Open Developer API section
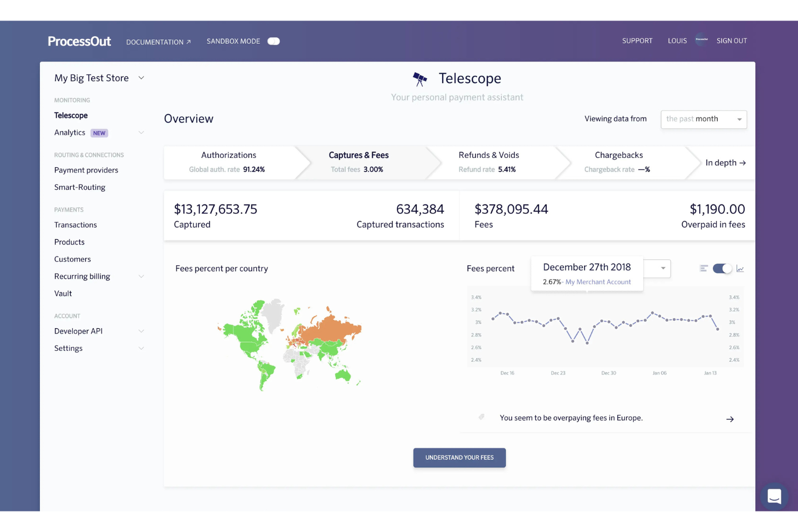The height and width of the screenshot is (532, 798). [78, 331]
